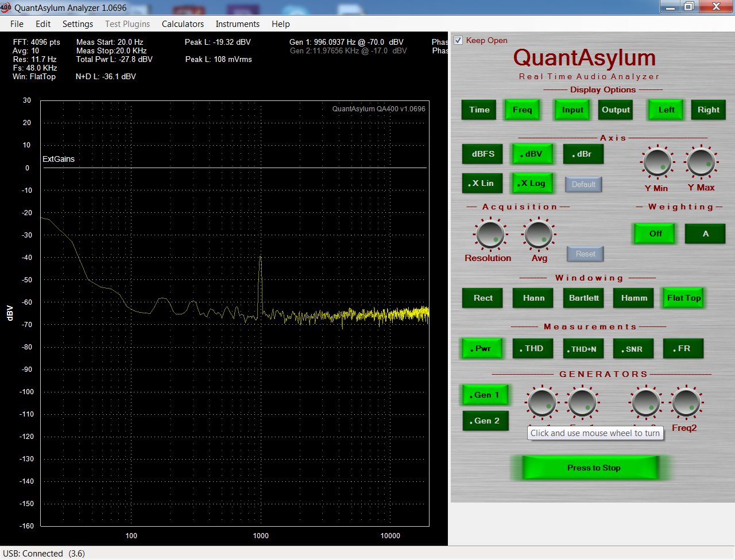Minimize the QuantAsylum Analyzer window
This screenshot has width=735, height=560.
670,6
